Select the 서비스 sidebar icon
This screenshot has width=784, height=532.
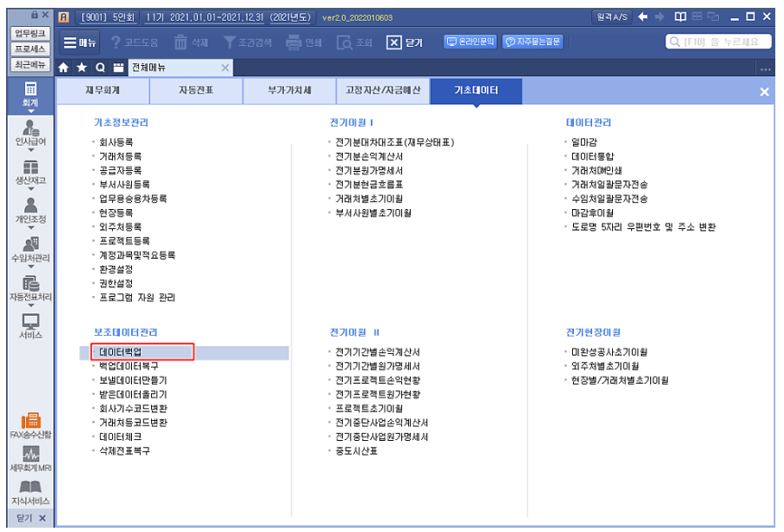[x=30, y=326]
